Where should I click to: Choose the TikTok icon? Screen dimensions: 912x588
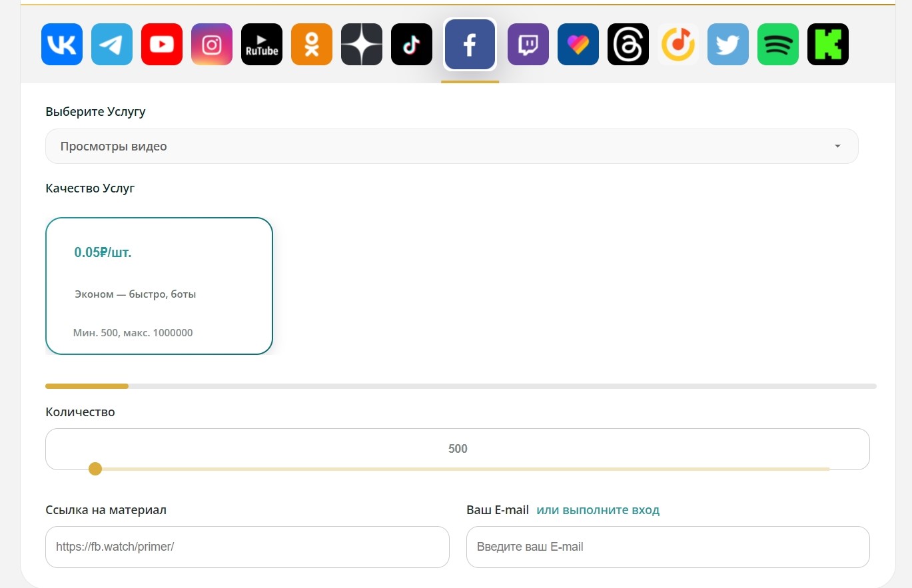tap(412, 45)
